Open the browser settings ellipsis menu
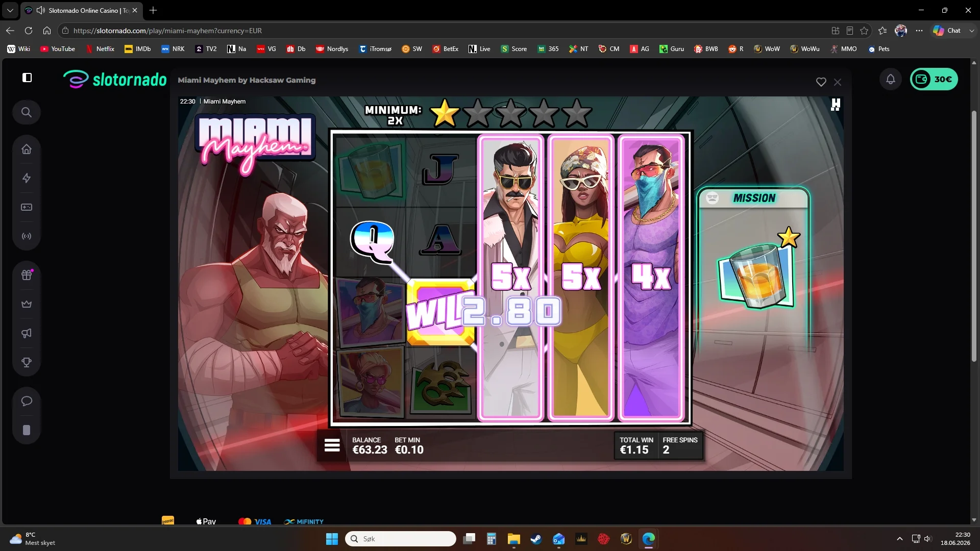Screen dimensions: 980x551 (919, 31)
